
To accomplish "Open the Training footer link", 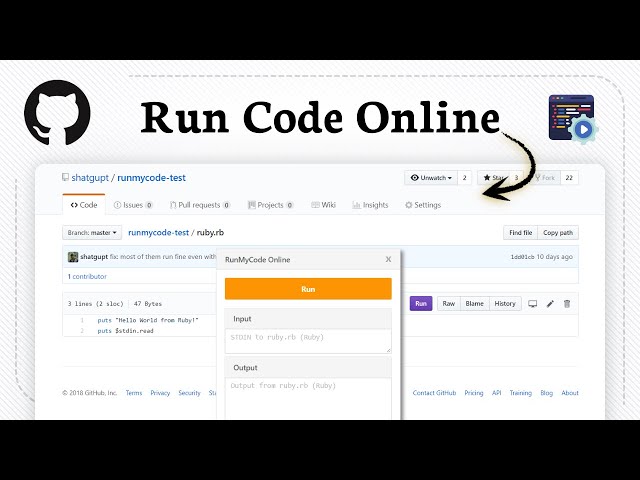I will click(x=520, y=393).
